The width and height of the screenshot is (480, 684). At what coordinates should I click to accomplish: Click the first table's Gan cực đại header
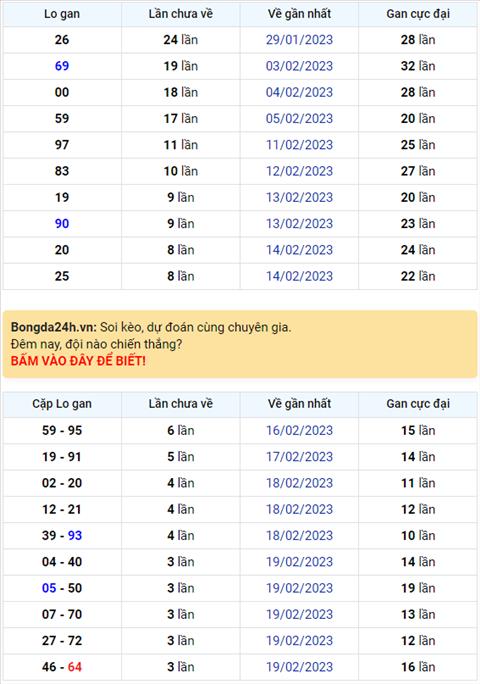418,14
